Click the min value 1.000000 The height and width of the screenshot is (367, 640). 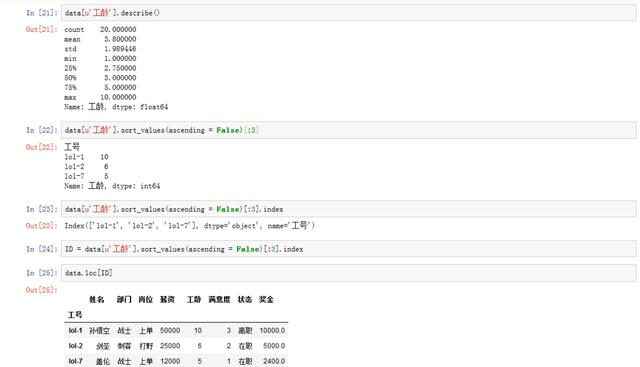pos(120,59)
